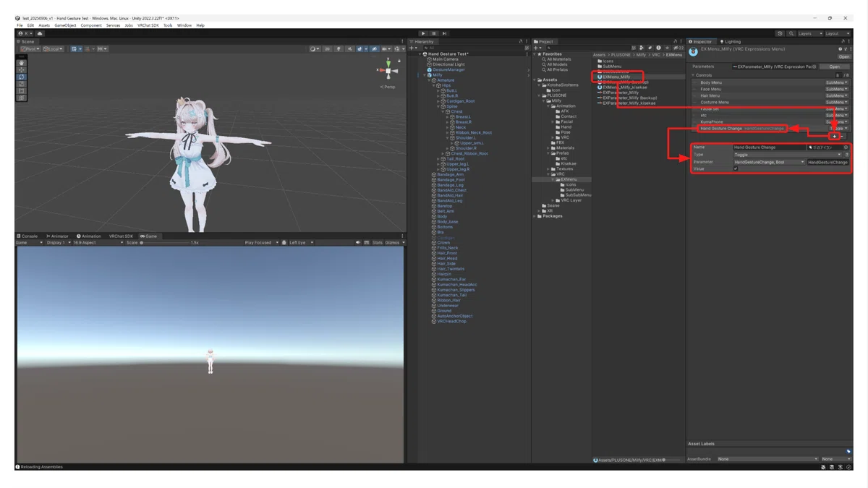The height and width of the screenshot is (488, 868).
Task: Open the Pivot handle position dropdown
Action: pyautogui.click(x=30, y=49)
